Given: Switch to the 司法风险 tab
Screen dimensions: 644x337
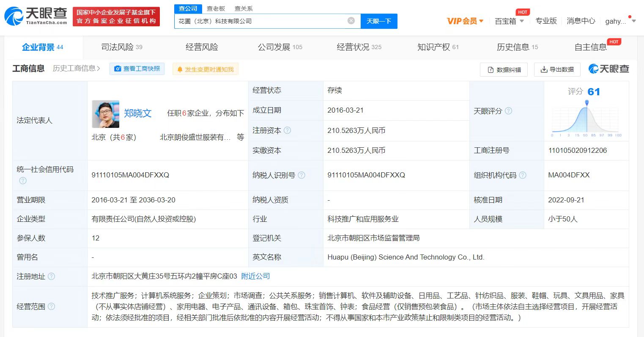Looking at the screenshot, I should point(122,47).
